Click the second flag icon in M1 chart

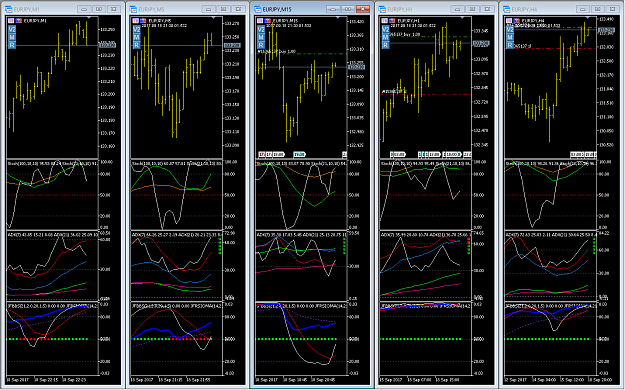tap(19, 21)
